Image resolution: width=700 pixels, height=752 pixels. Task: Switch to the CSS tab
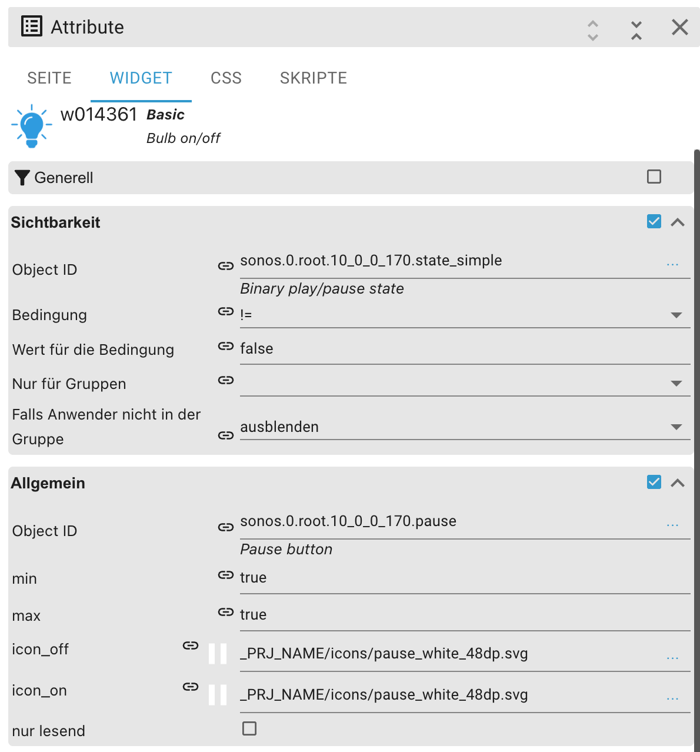pos(226,78)
